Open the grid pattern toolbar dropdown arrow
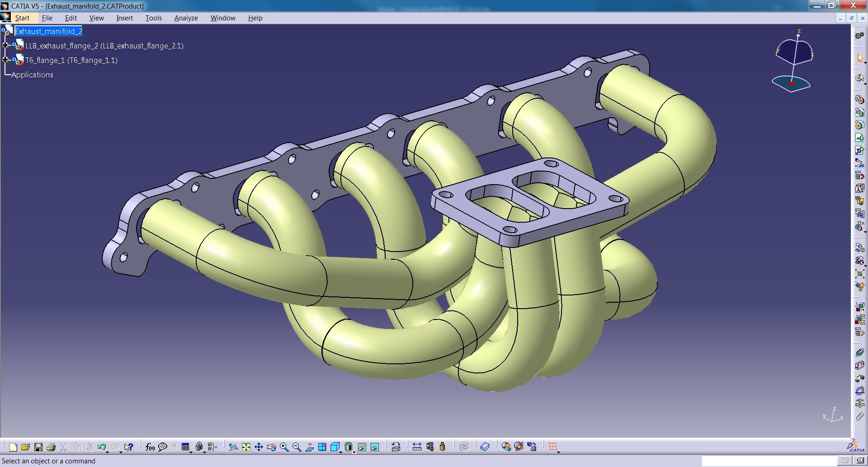Viewport: 868px width, 467px height. click(559, 452)
